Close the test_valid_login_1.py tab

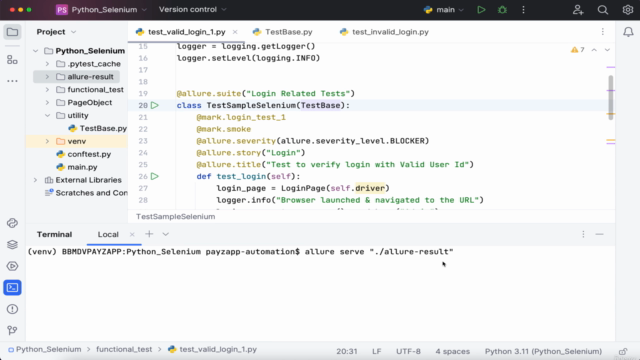click(235, 32)
